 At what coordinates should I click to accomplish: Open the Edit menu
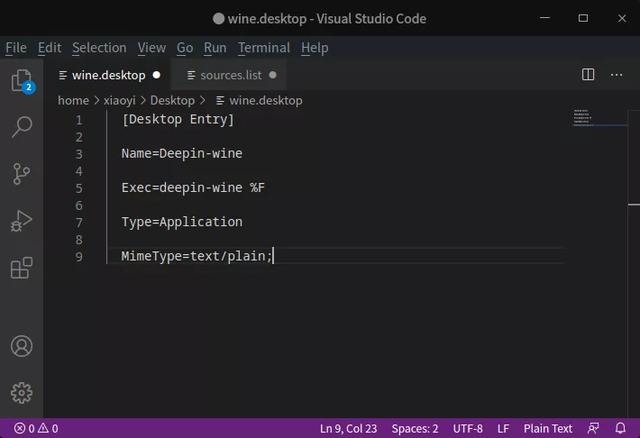(49, 48)
